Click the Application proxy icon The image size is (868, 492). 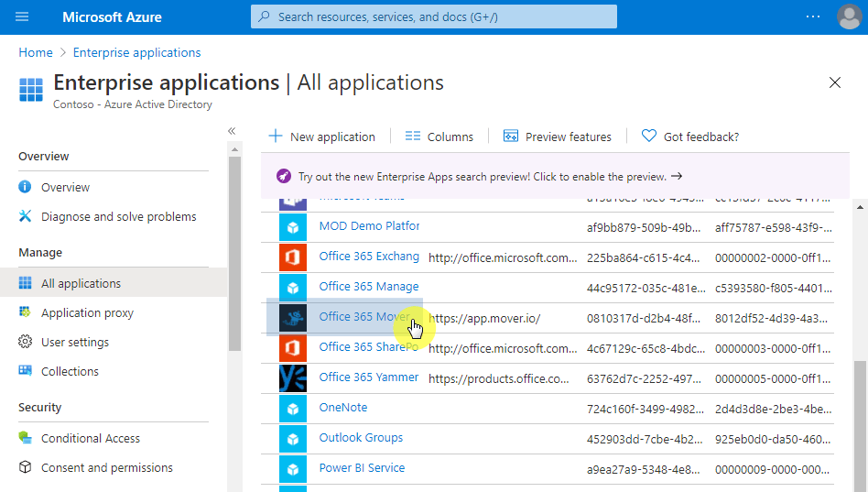[25, 312]
